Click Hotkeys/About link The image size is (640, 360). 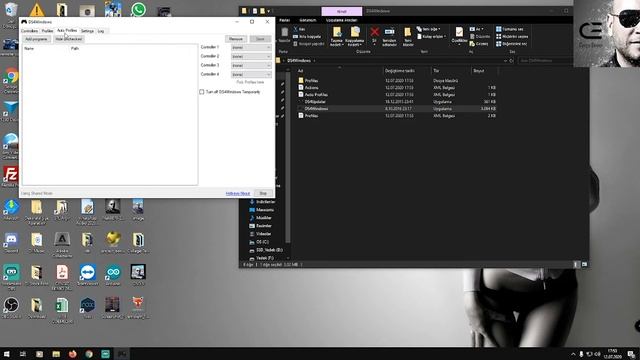pyautogui.click(x=238, y=193)
